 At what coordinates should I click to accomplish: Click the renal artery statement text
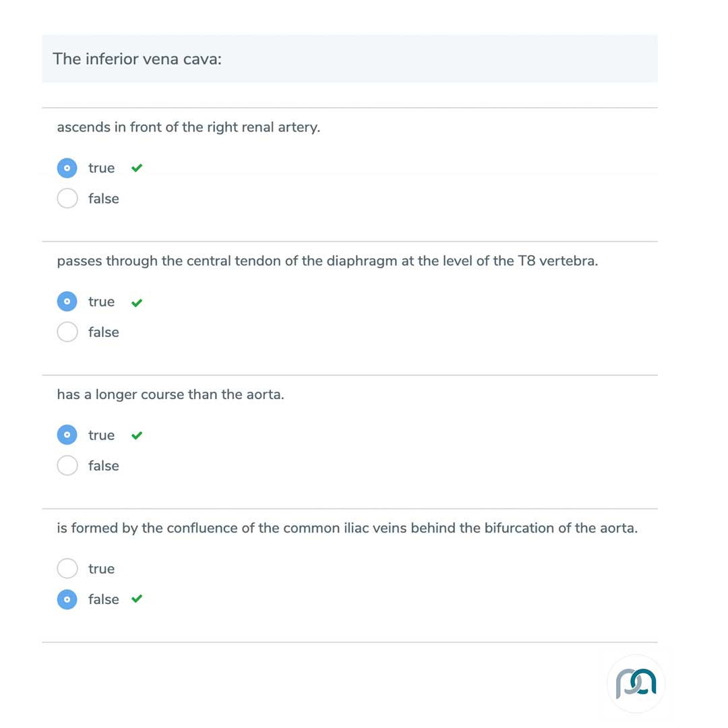(189, 127)
